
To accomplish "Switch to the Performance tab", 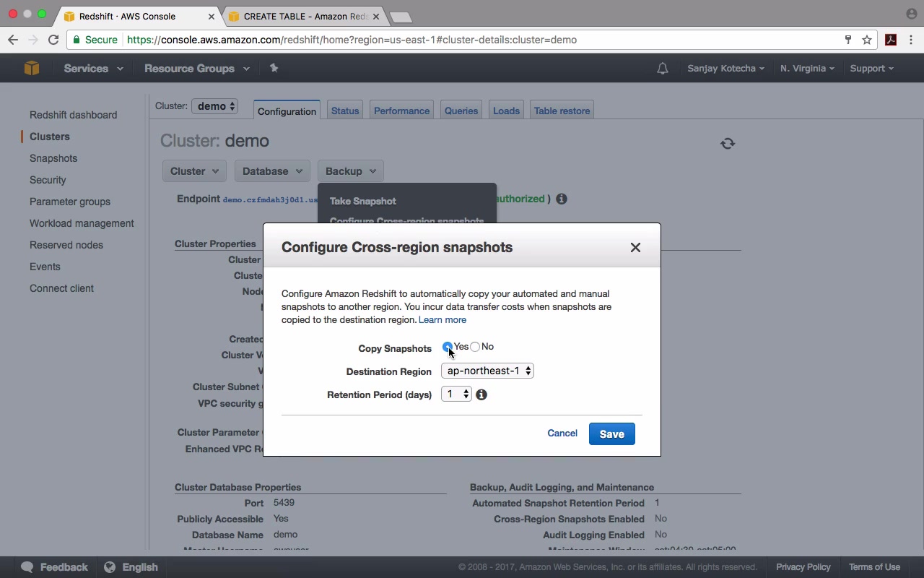I will (401, 111).
